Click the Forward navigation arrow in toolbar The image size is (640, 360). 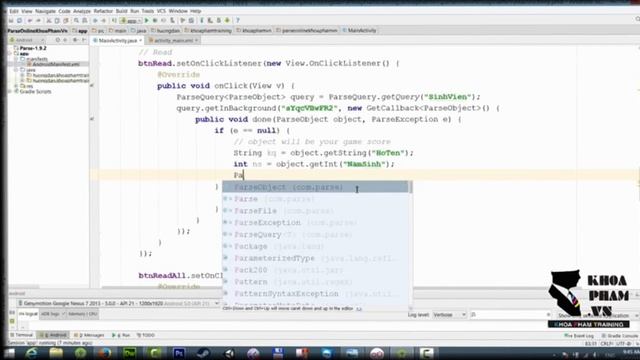pos(104,20)
